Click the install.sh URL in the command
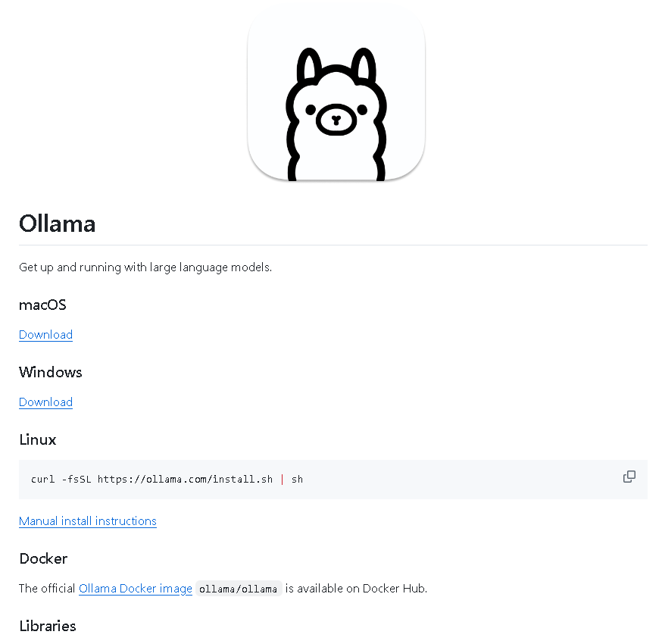The height and width of the screenshot is (644, 662). (x=185, y=480)
